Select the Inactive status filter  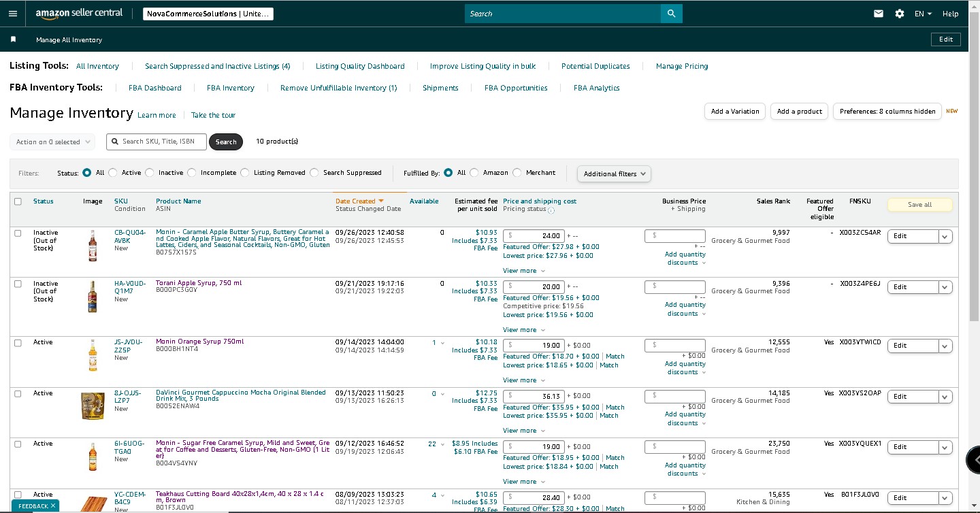[x=150, y=173]
